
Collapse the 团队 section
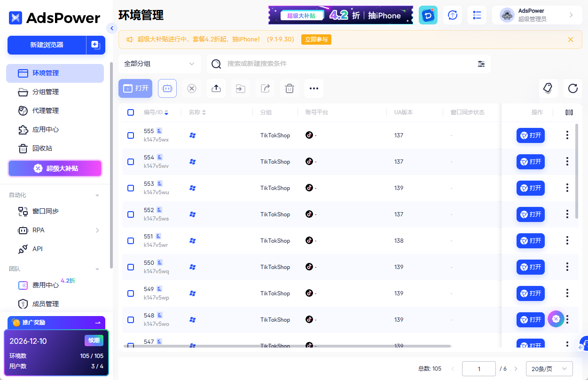tap(97, 269)
